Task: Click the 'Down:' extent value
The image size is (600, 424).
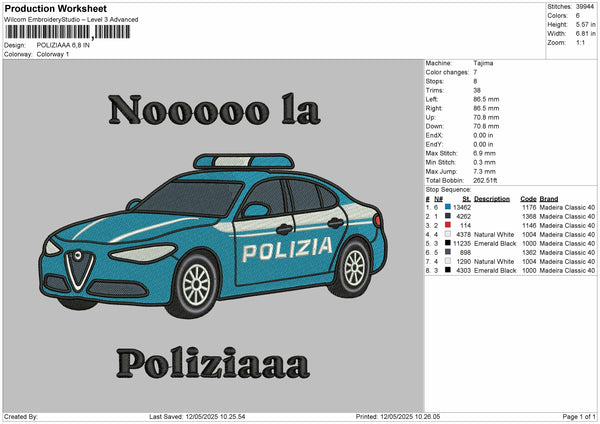Action: tap(486, 126)
